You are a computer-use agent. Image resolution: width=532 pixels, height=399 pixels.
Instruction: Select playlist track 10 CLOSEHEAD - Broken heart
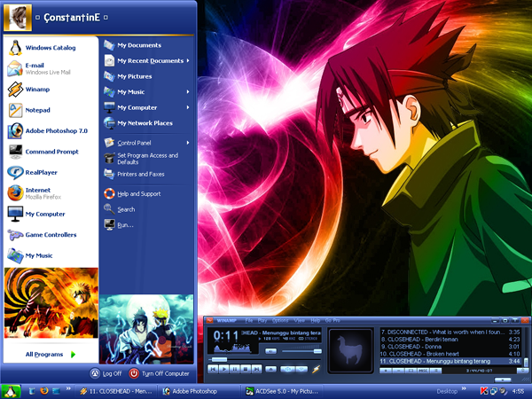450,354
